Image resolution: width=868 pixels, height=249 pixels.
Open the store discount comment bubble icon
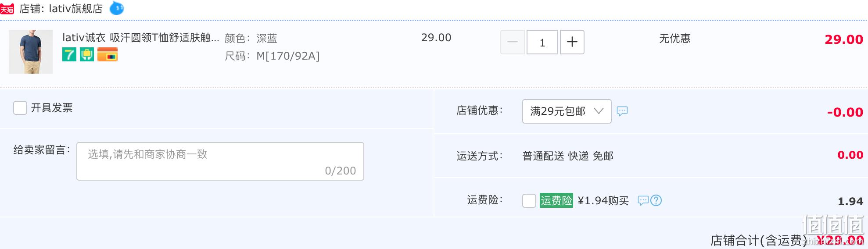point(622,111)
